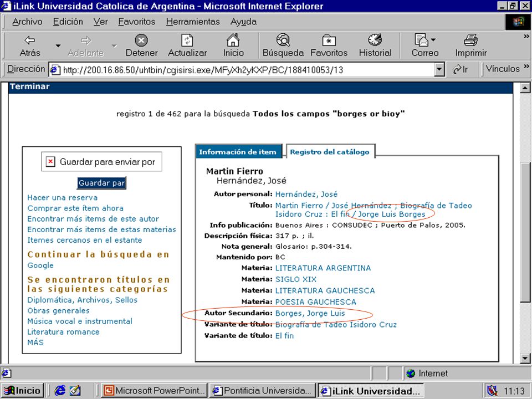Open the Correo dropdown arrow

433,40
